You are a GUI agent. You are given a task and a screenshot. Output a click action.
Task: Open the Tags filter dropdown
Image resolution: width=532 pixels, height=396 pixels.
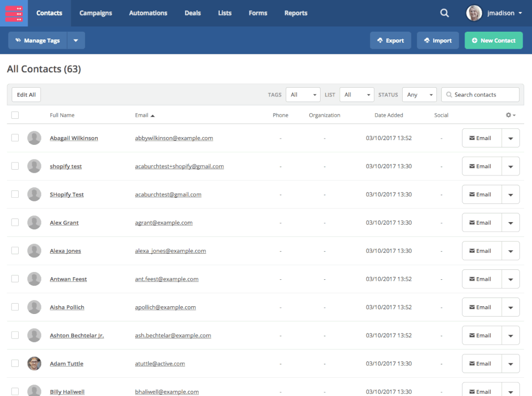(x=303, y=95)
